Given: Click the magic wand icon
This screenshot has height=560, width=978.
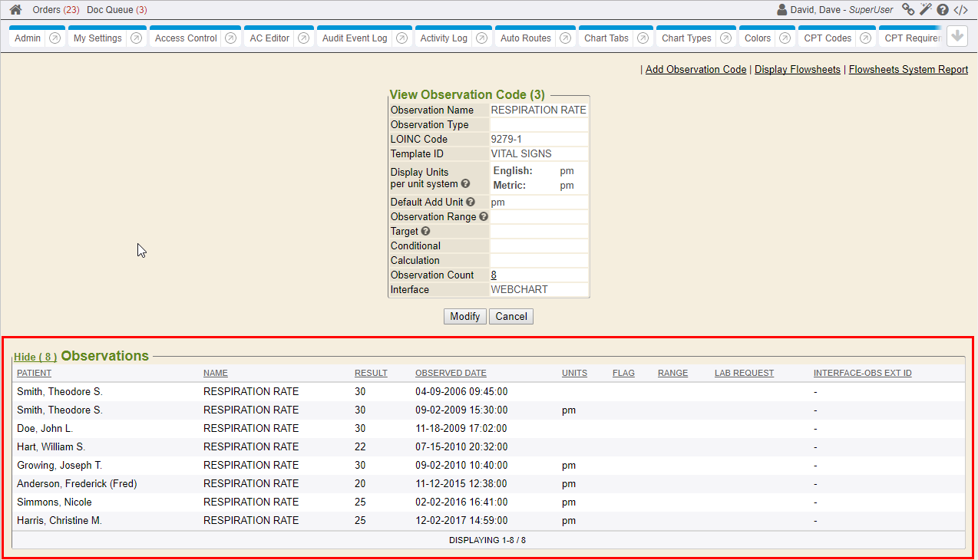Looking at the screenshot, I should (x=926, y=9).
